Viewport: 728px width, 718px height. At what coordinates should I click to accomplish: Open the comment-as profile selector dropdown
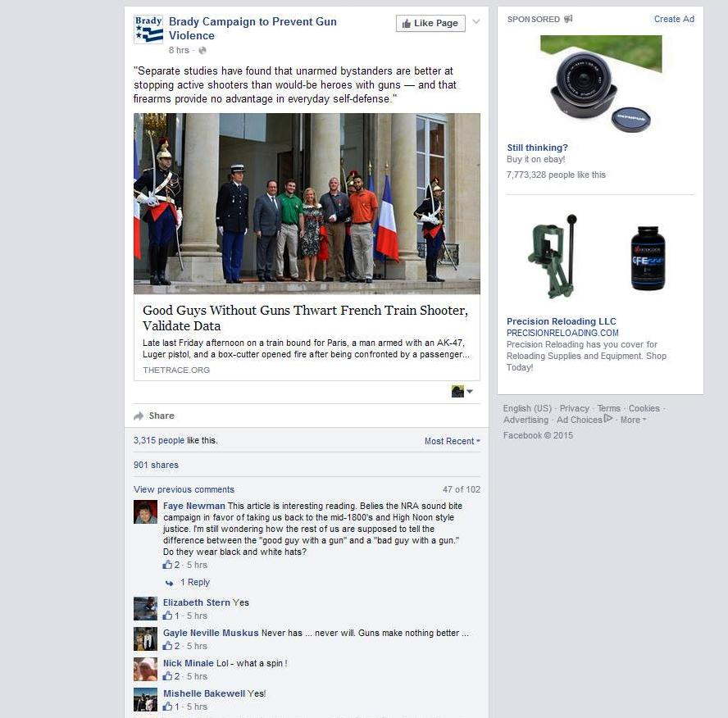(x=462, y=391)
